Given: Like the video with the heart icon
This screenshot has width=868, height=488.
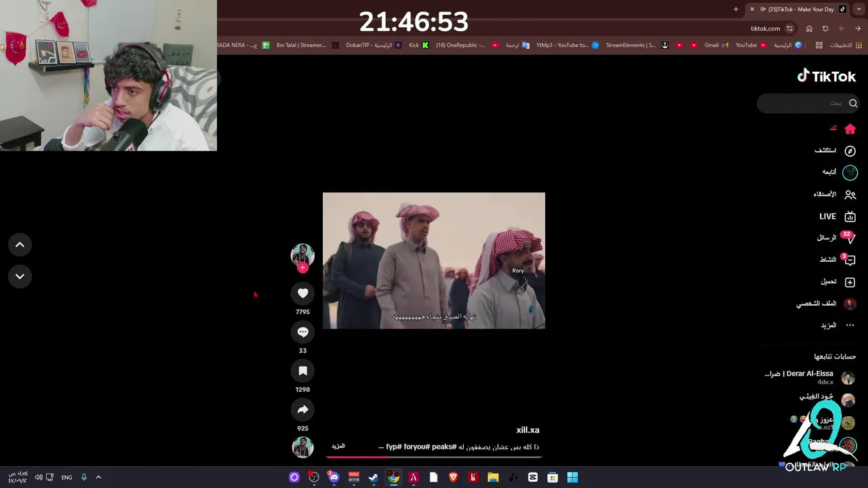Looking at the screenshot, I should pyautogui.click(x=302, y=293).
